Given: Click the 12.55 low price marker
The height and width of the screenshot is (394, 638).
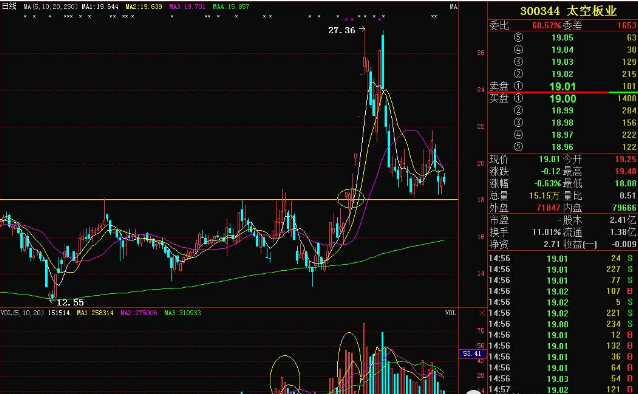Looking at the screenshot, I should click(x=70, y=302).
